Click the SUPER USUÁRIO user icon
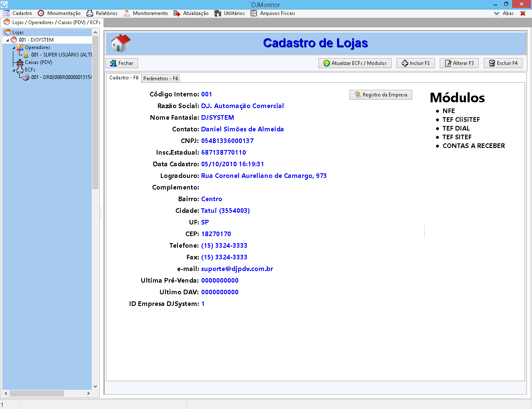Screen dimensions: 532x409 (x=26, y=55)
